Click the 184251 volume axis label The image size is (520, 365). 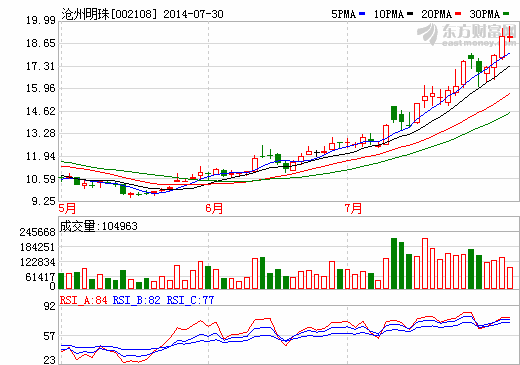[37, 247]
